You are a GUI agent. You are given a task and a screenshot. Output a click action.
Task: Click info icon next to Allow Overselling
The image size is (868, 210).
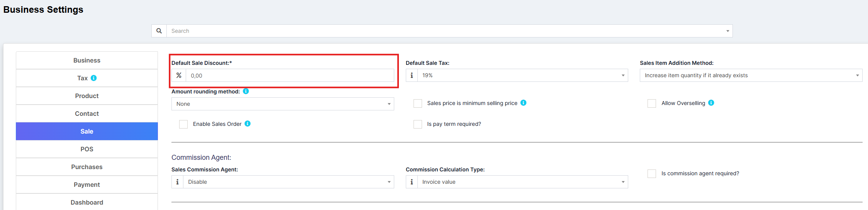pyautogui.click(x=711, y=103)
